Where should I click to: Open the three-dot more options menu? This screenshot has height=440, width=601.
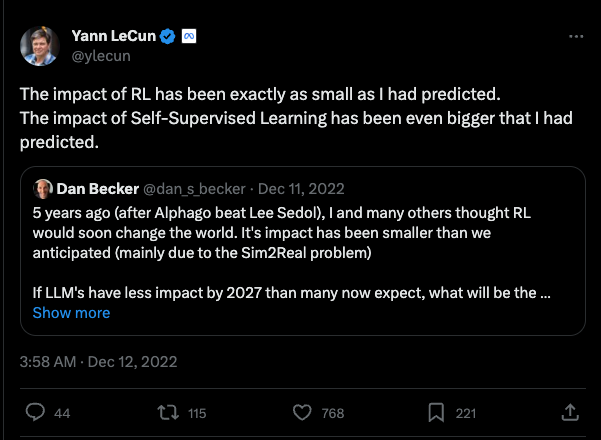tap(576, 36)
